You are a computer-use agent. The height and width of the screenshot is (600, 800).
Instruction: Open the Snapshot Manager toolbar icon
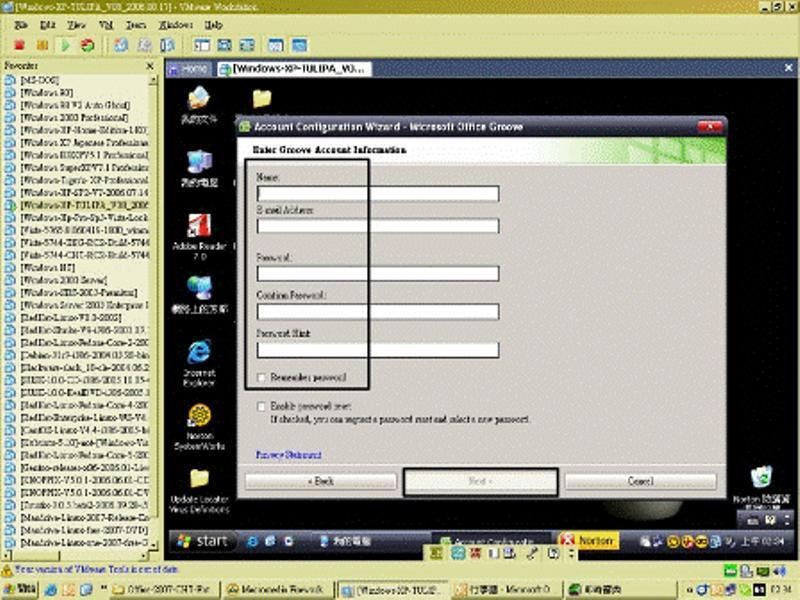point(167,45)
